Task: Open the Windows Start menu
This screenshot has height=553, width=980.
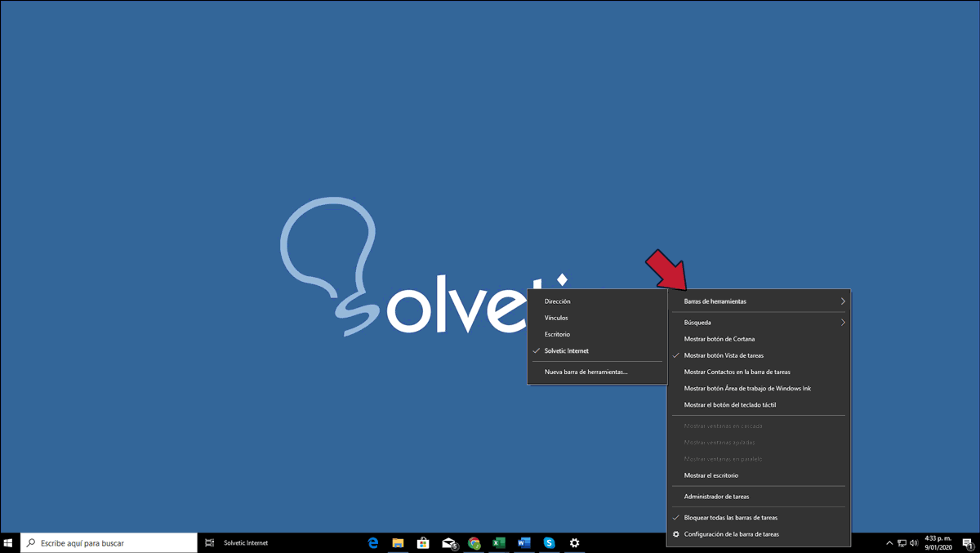Action: [x=9, y=542]
